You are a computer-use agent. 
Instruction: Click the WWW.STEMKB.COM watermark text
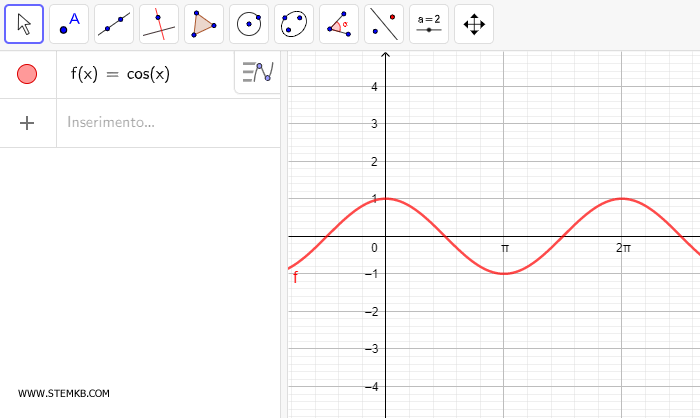[x=64, y=394]
